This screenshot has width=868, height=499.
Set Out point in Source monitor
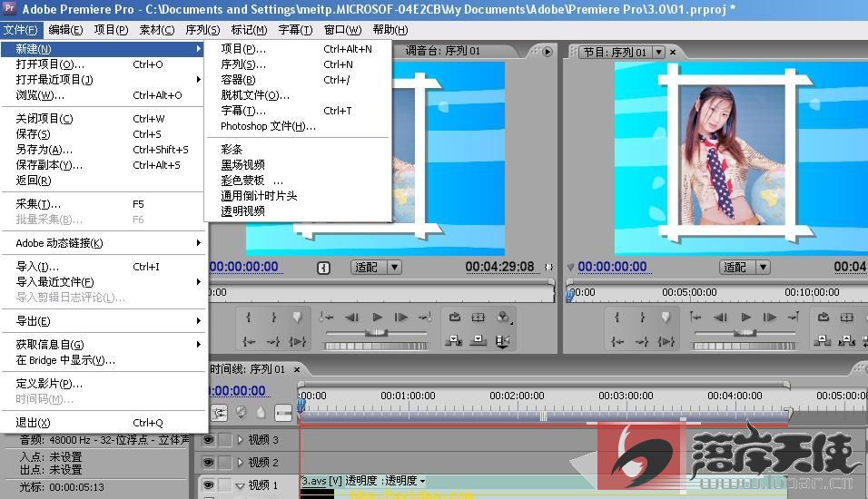[273, 317]
